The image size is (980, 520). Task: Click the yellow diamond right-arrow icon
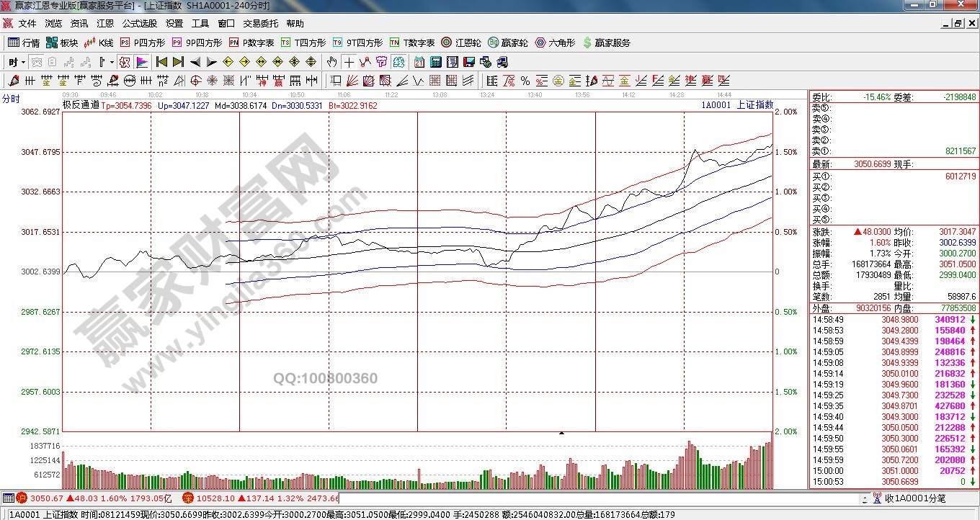[x=245, y=62]
